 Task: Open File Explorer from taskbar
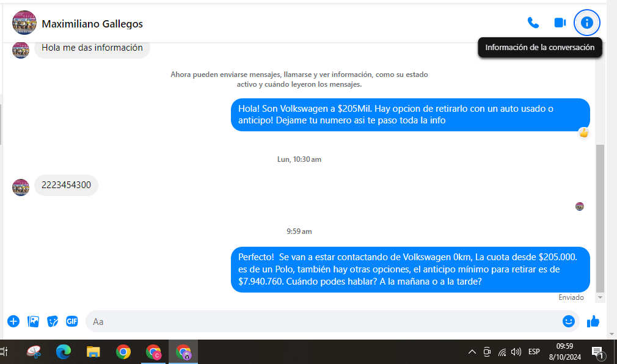[x=93, y=351]
